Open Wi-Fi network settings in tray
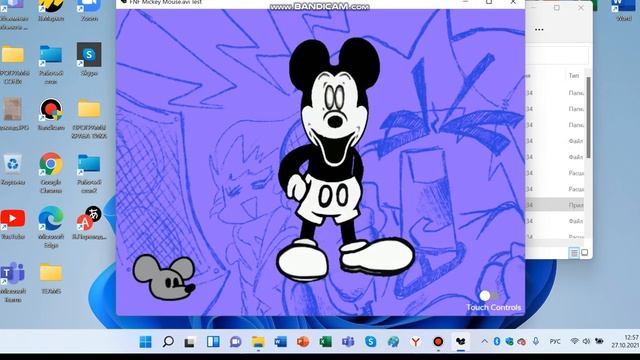This screenshot has width=640, height=360. tap(574, 341)
